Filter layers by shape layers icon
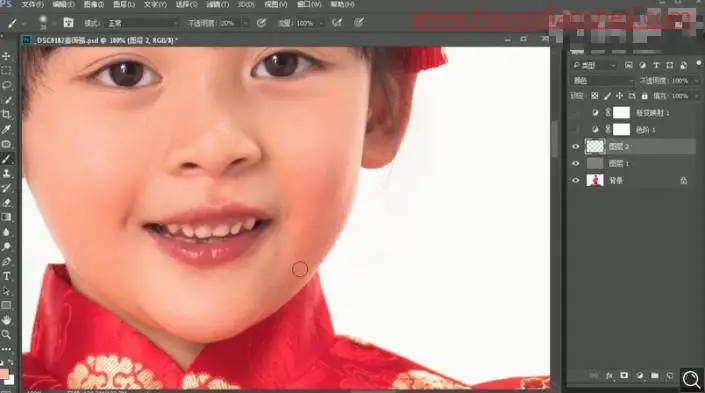 [669, 65]
